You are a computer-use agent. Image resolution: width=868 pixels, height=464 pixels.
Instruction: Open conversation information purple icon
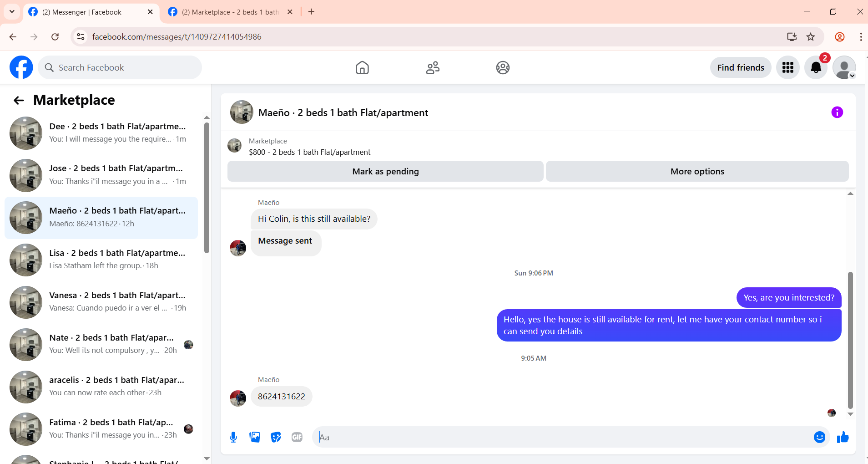[837, 112]
